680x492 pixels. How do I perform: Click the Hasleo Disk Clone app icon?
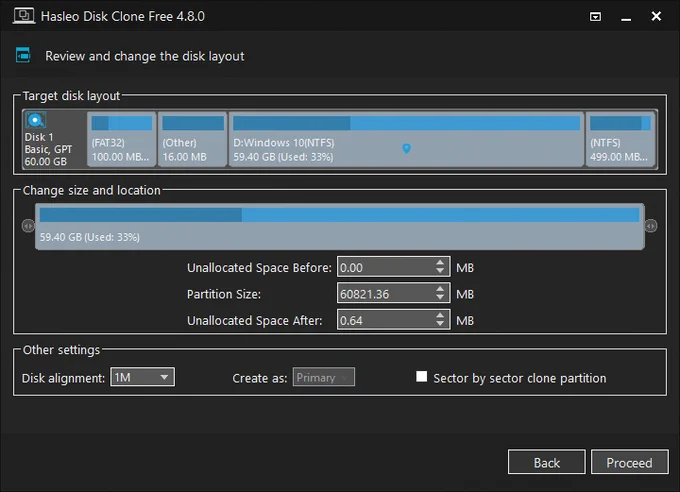(24, 16)
